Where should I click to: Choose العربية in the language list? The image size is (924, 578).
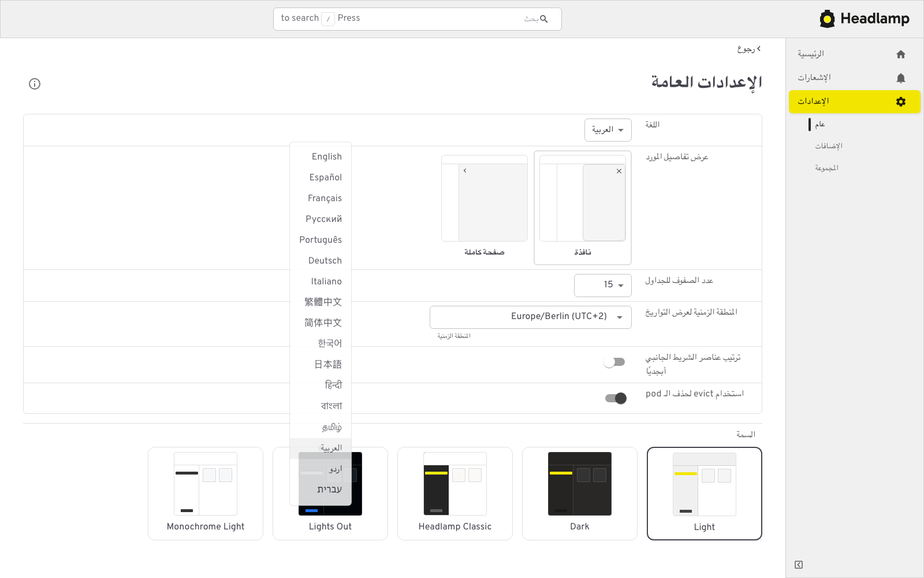(321, 448)
